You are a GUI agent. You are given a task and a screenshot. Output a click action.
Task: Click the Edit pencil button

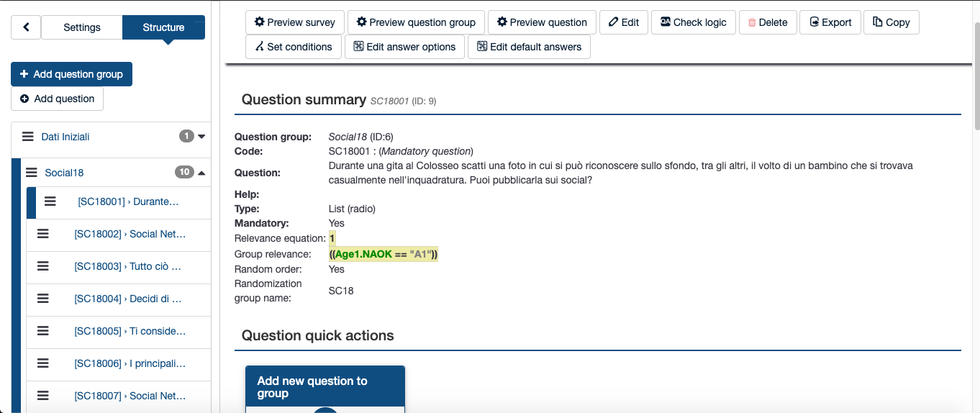pos(624,22)
